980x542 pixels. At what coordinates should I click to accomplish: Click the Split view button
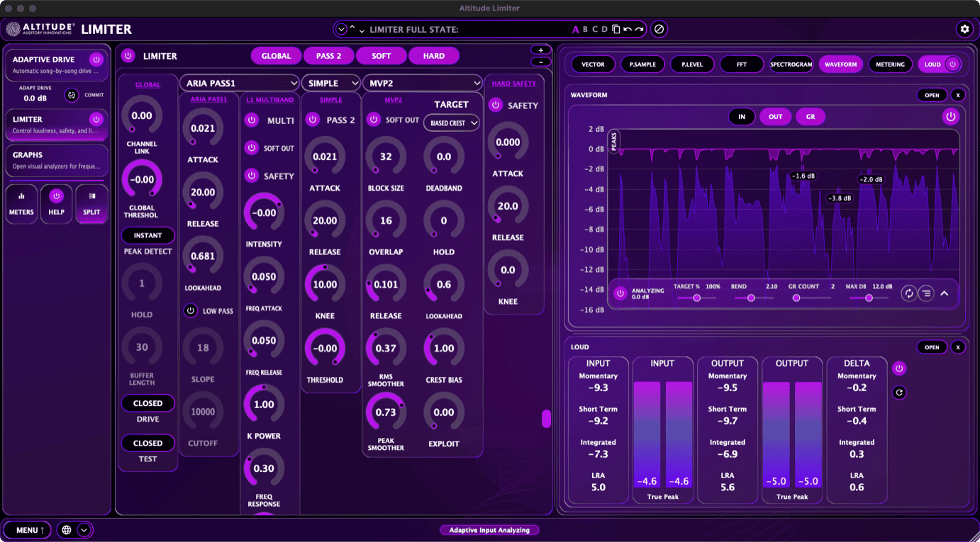click(x=91, y=204)
